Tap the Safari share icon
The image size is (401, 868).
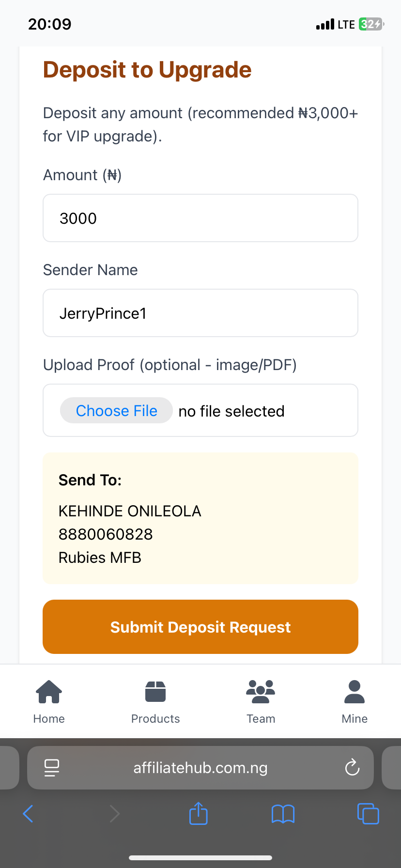pos(198,813)
